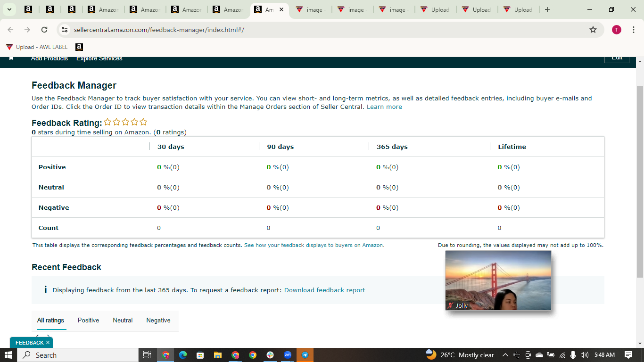Click the Recent Feedback heading
This screenshot has width=644, height=362.
click(x=66, y=267)
